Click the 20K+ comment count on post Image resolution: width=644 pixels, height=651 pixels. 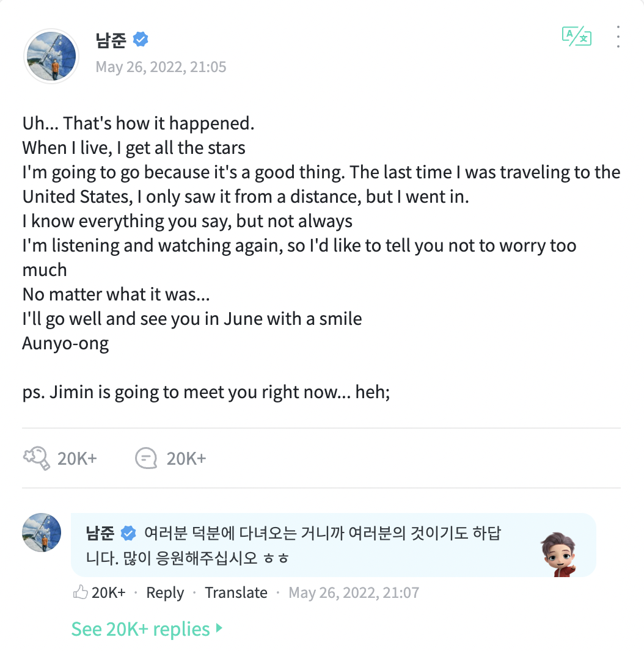click(186, 459)
